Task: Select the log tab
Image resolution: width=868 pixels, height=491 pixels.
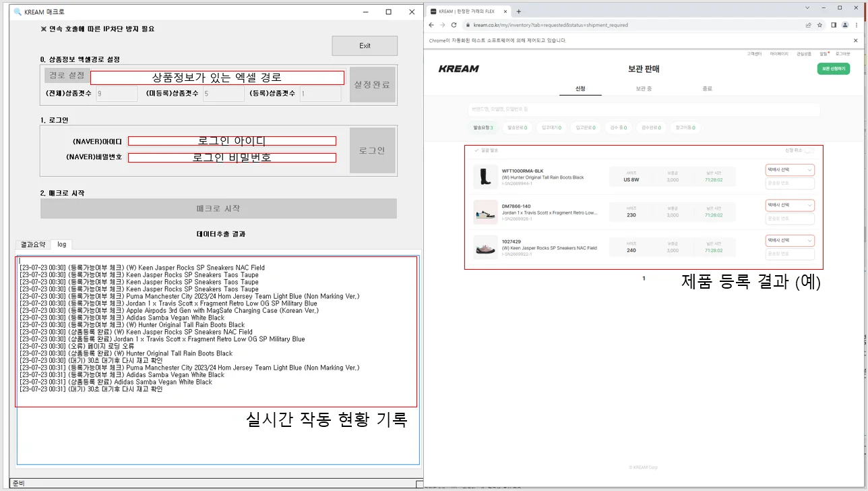Action: coord(62,244)
